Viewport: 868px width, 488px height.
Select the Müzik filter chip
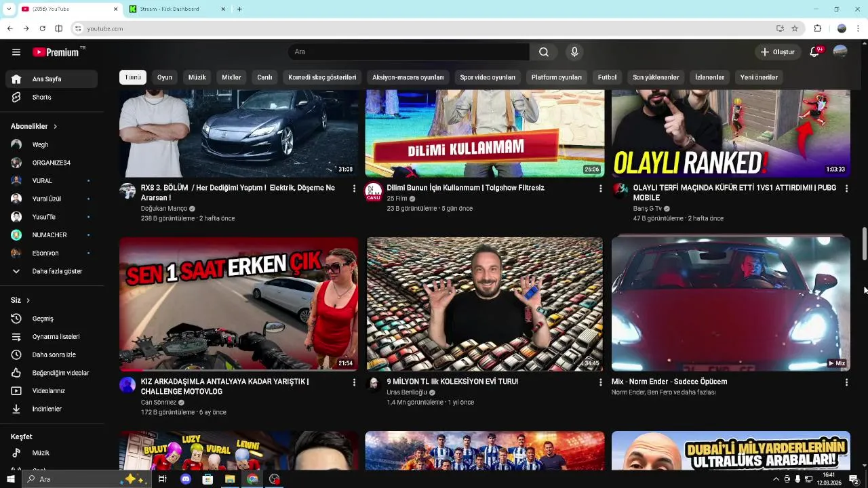click(197, 77)
